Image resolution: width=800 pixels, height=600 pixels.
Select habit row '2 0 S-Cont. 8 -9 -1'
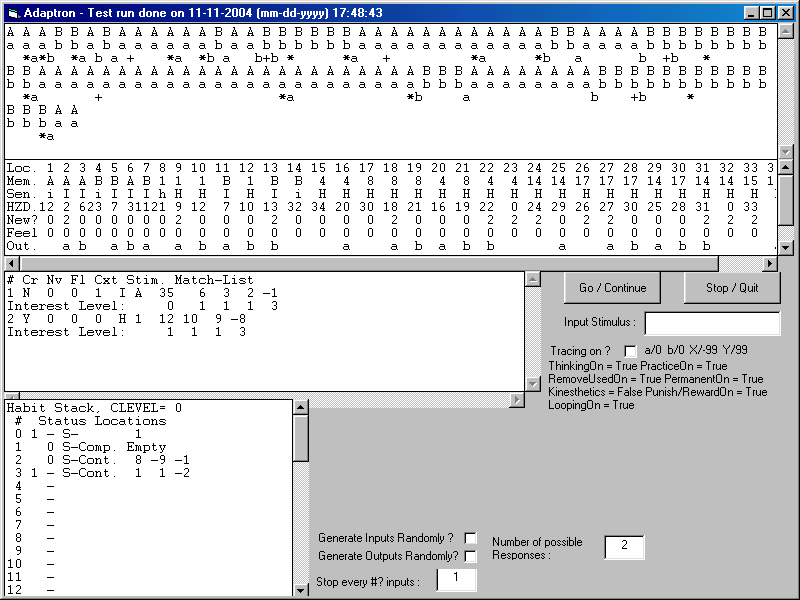pyautogui.click(x=103, y=460)
